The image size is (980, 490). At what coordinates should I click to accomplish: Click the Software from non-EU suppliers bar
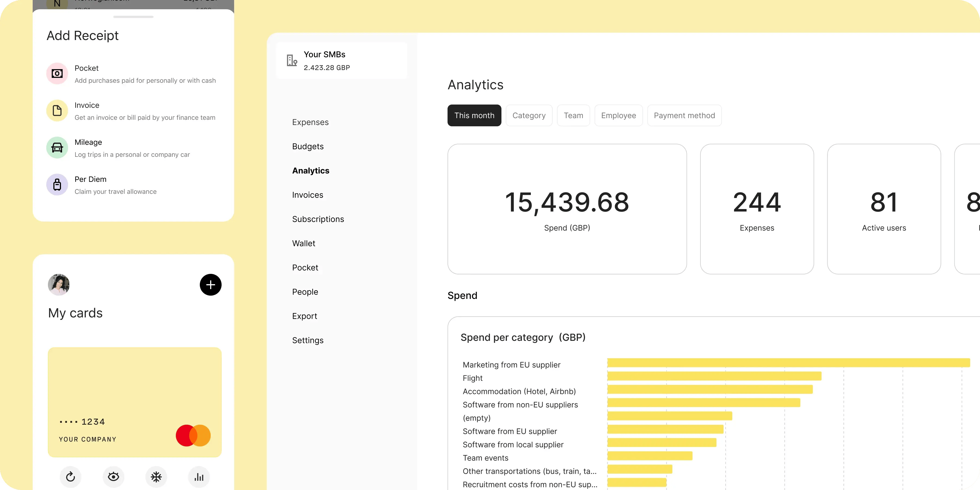703,403
